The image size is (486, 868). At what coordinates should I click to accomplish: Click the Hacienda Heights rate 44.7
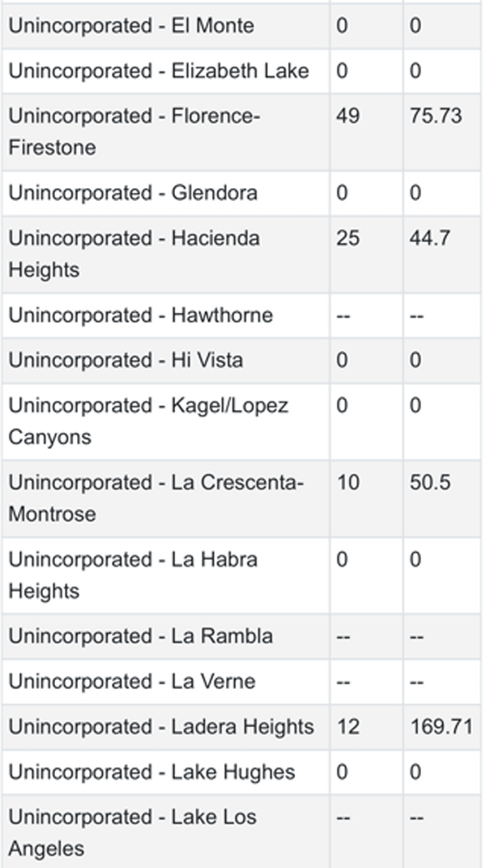[x=429, y=238]
